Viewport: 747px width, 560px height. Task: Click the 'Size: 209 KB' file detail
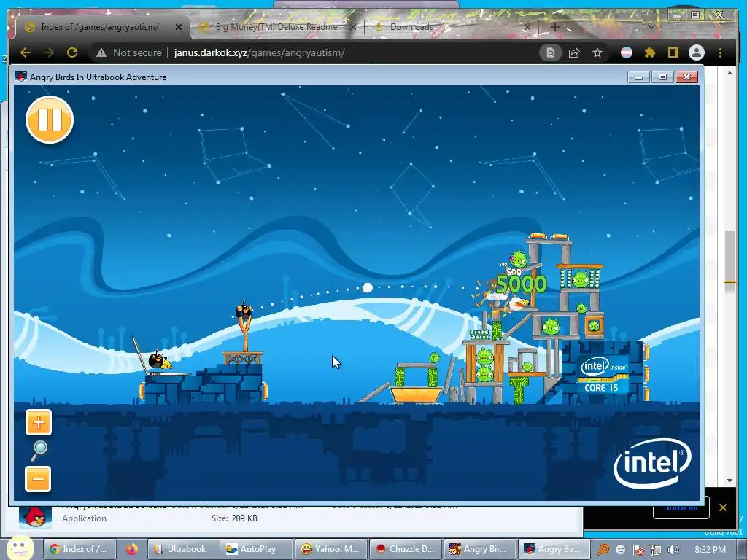click(234, 518)
